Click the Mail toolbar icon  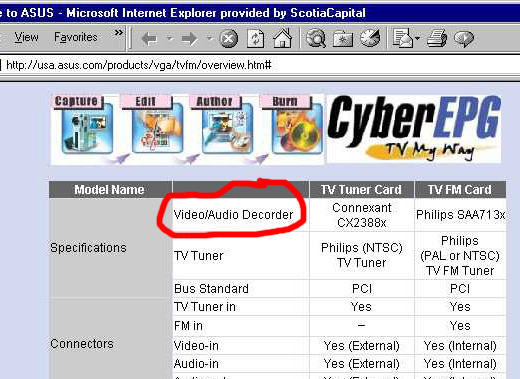pos(403,38)
